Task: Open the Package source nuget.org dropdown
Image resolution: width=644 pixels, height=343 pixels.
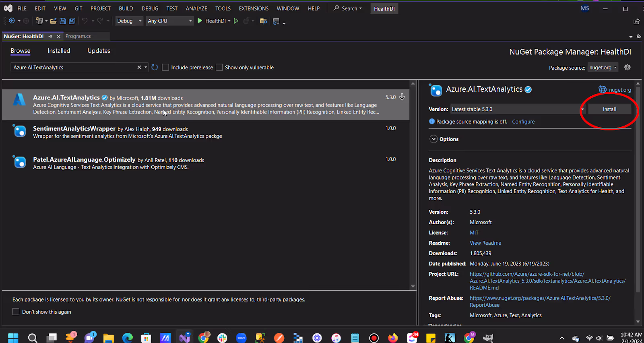Action: (603, 68)
